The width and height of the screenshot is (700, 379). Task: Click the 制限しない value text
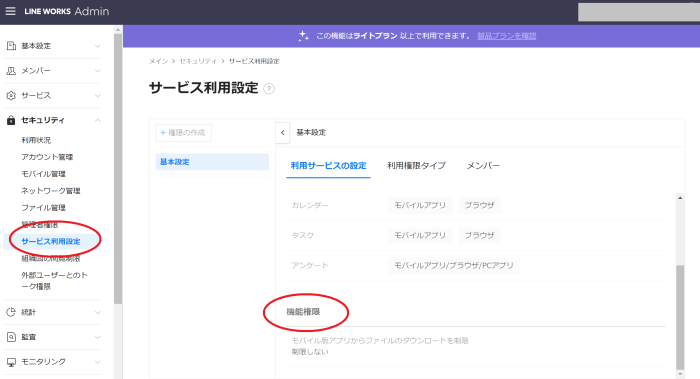(x=310, y=352)
